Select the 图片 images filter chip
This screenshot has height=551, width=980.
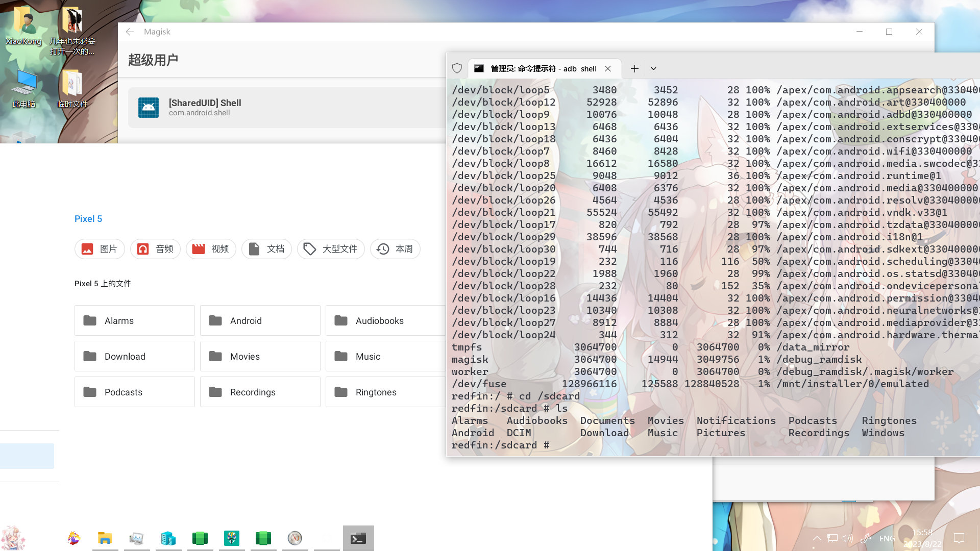pos(100,249)
